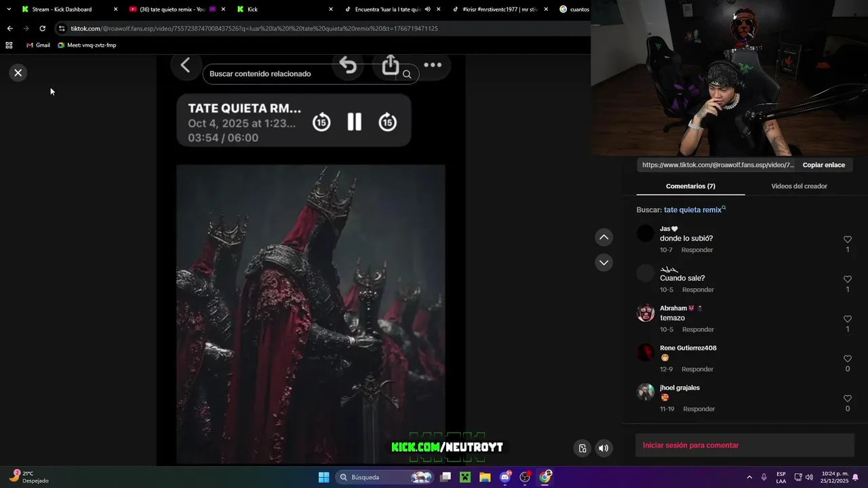Close the Kick tab
The height and width of the screenshot is (488, 868).
click(331, 9)
